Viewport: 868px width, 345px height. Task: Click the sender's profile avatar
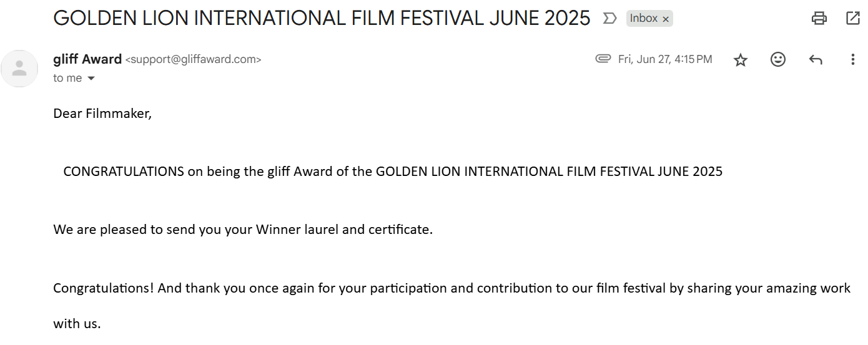19,69
